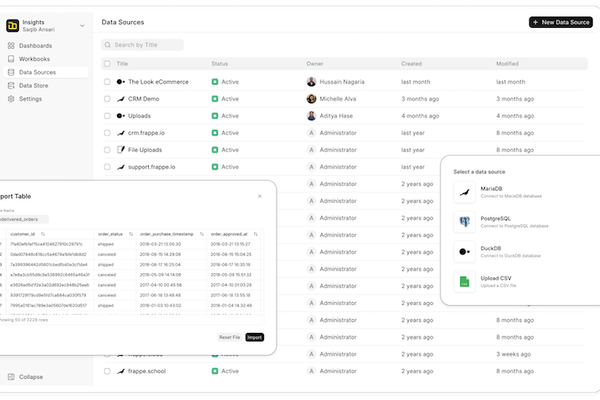Viewport: 600px width, 400px height.
Task: Click the Created column header
Action: (x=411, y=64)
